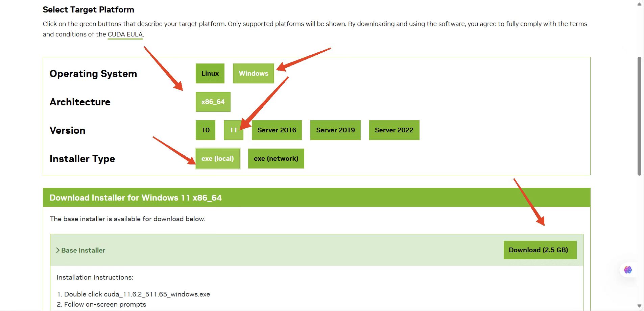Open the floating brain assistant icon
This screenshot has height=311, width=644.
(628, 270)
